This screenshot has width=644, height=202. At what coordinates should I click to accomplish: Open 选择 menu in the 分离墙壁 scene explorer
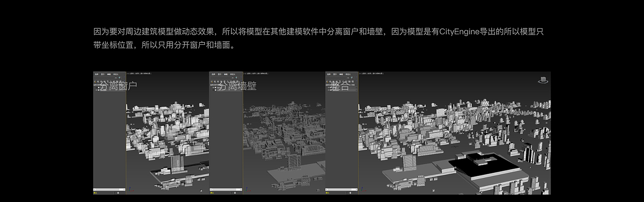pos(213,74)
